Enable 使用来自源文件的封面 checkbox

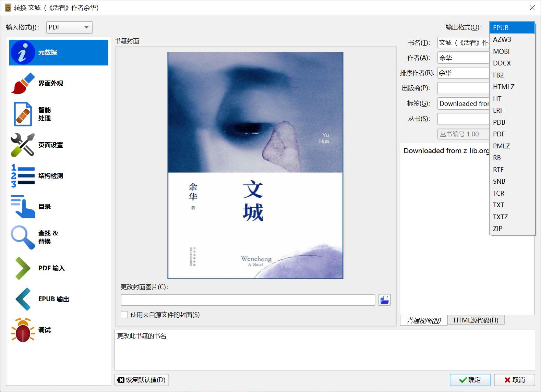pos(124,315)
